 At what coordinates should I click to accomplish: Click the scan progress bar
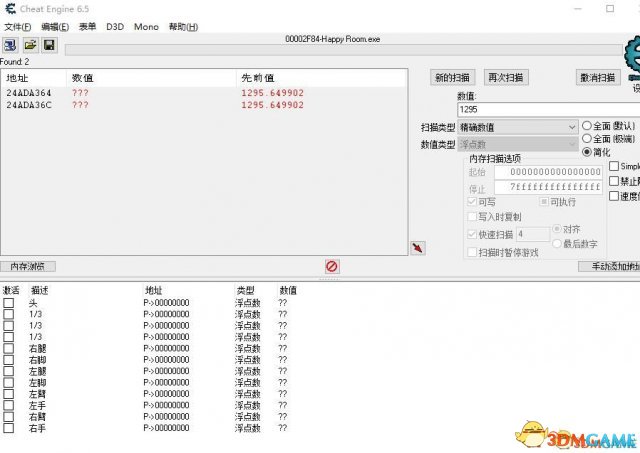coord(344,50)
